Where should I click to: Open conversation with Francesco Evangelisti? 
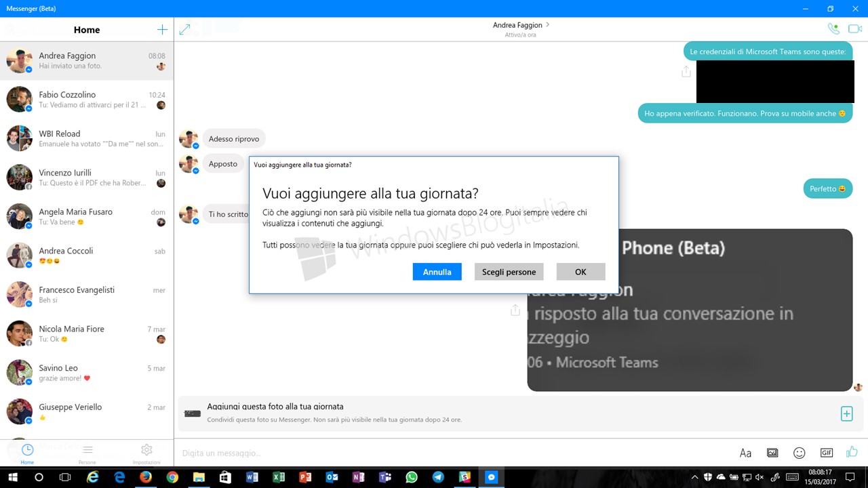point(87,295)
